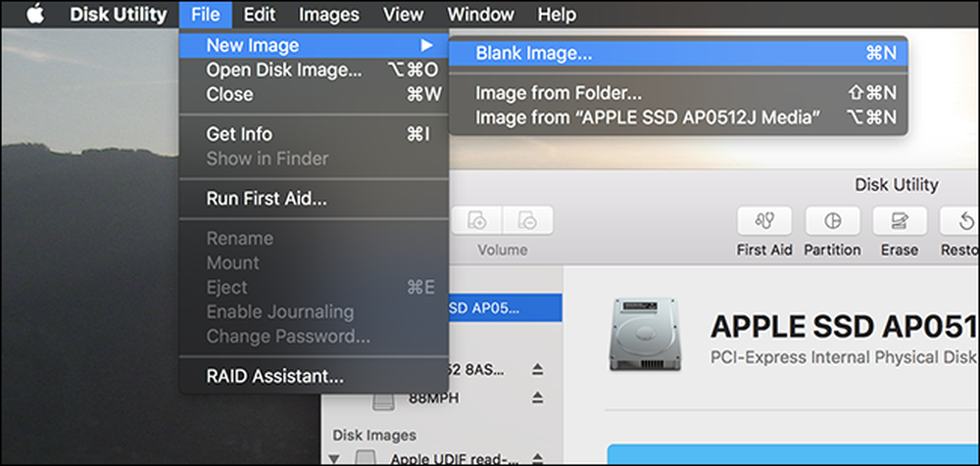
Task: Eject the 88MPH volume
Action: pyautogui.click(x=537, y=397)
